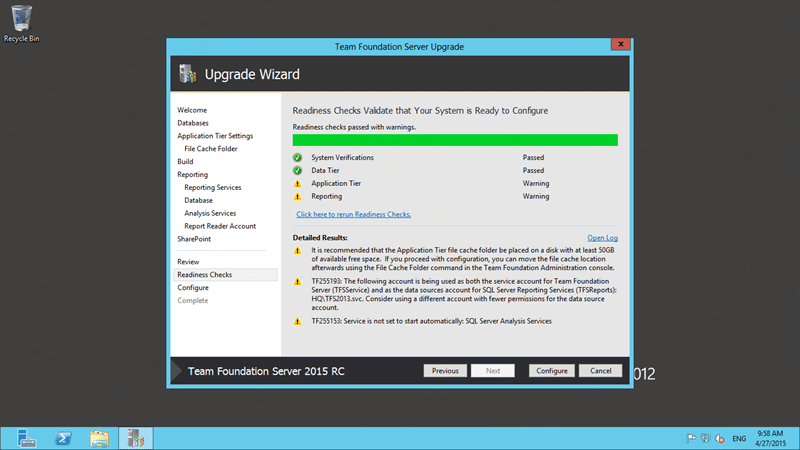Click the Application Tier warning icon

pyautogui.click(x=297, y=183)
